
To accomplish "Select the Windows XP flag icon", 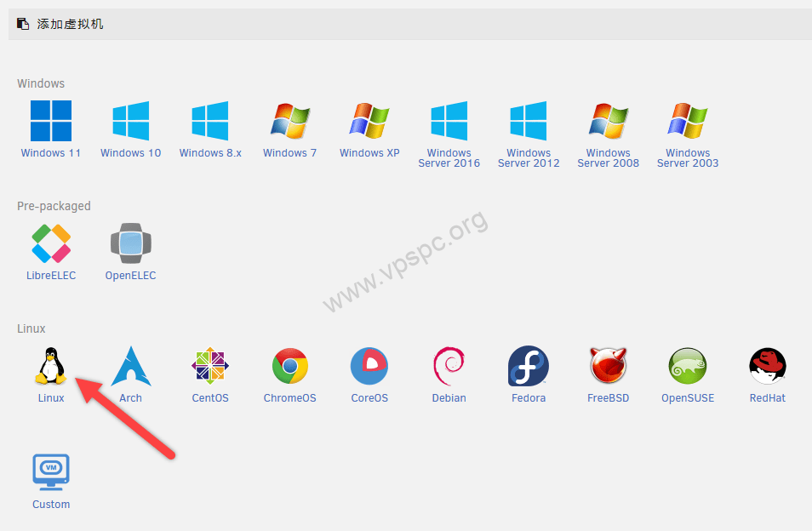I will click(369, 121).
